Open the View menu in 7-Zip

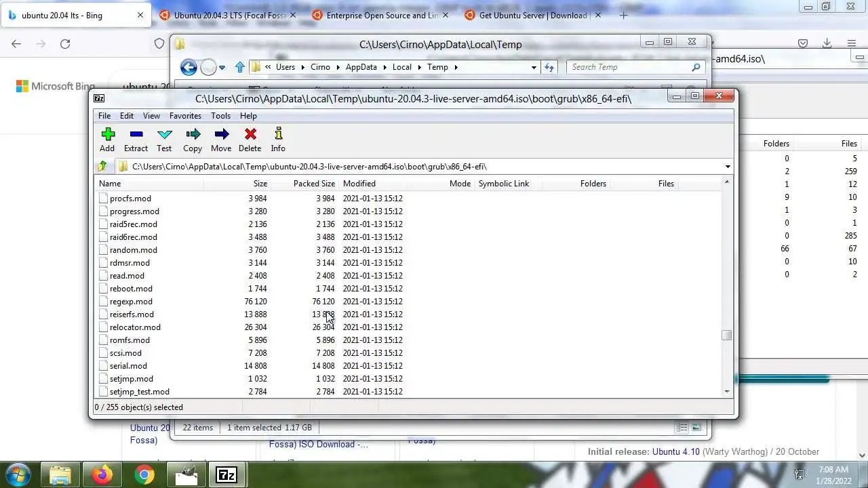click(151, 116)
